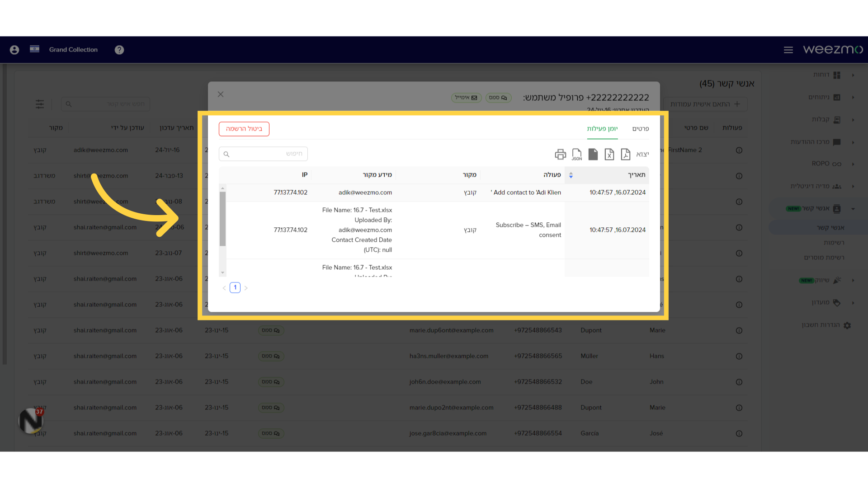Click the אימייל badge in the profile header
Viewport: 868px width, 488px height.
point(466,98)
